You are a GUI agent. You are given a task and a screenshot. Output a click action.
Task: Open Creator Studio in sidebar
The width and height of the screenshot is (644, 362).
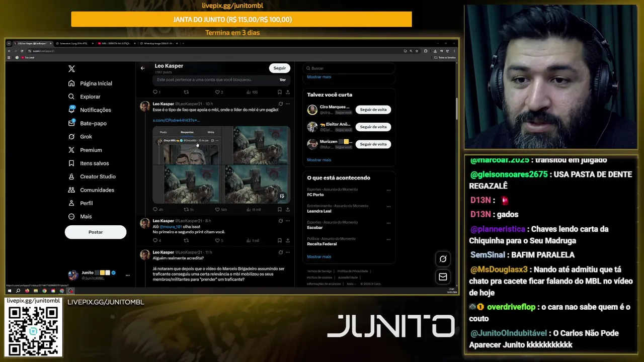[x=92, y=176]
